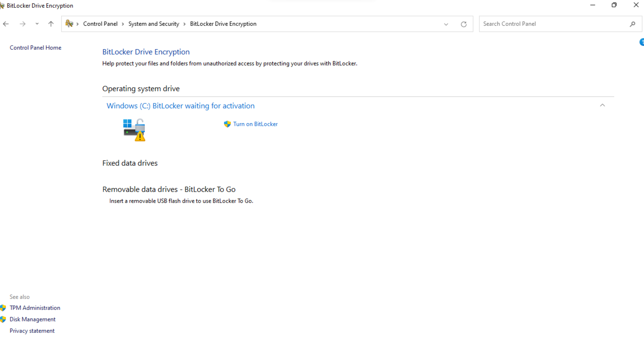
Task: Click the shield icon next to Turn on BitLocker
Action: point(227,124)
